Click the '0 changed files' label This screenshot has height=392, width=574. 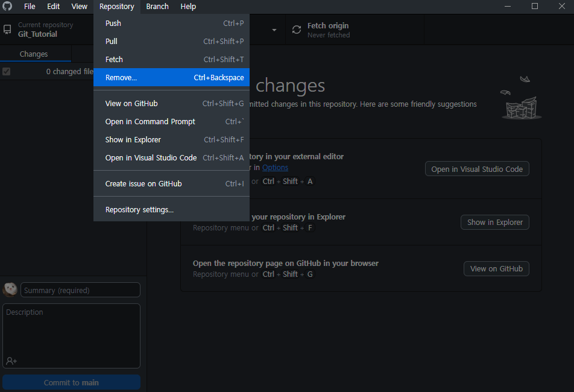point(69,72)
